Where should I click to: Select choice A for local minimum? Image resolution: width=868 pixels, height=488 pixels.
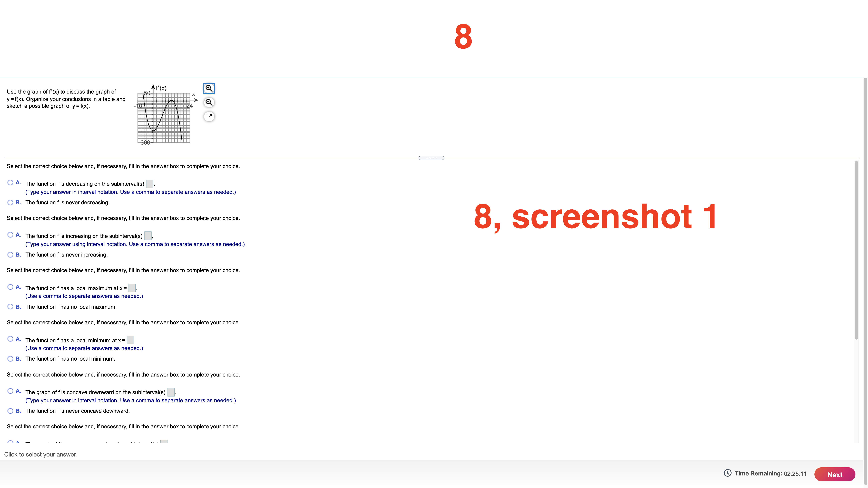click(x=10, y=339)
